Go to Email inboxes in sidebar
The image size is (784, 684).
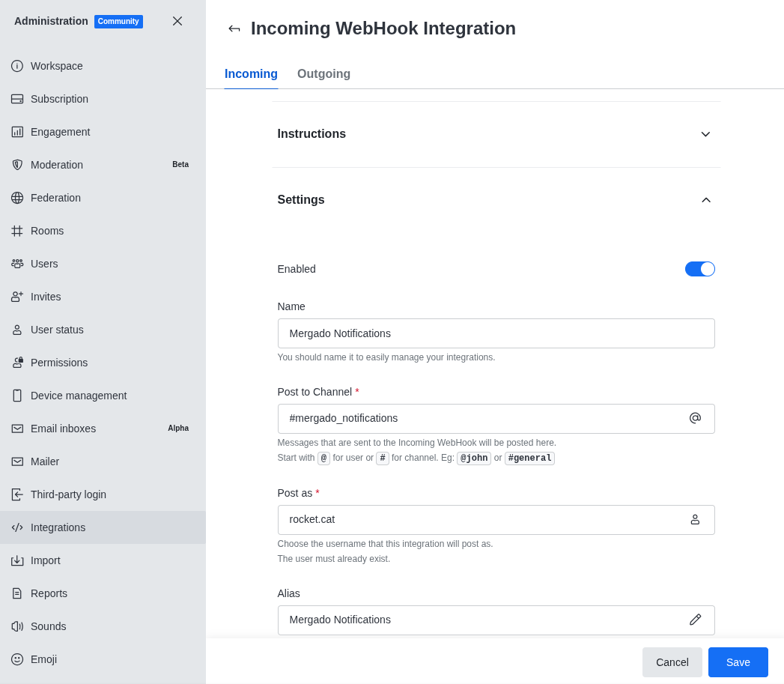63,429
